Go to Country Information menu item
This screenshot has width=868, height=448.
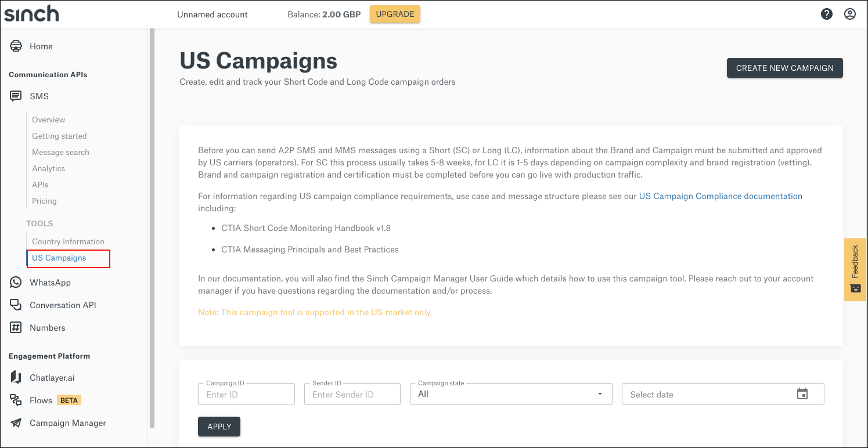point(68,242)
